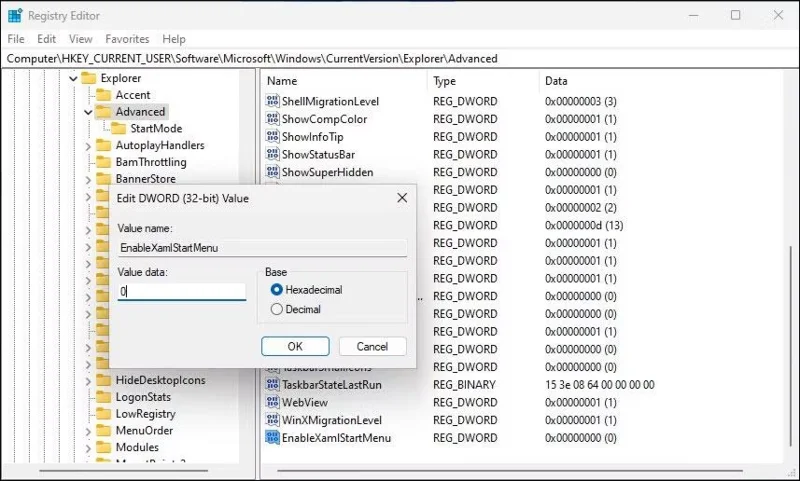
Task: Click the StartMode folder icon
Action: tap(118, 129)
